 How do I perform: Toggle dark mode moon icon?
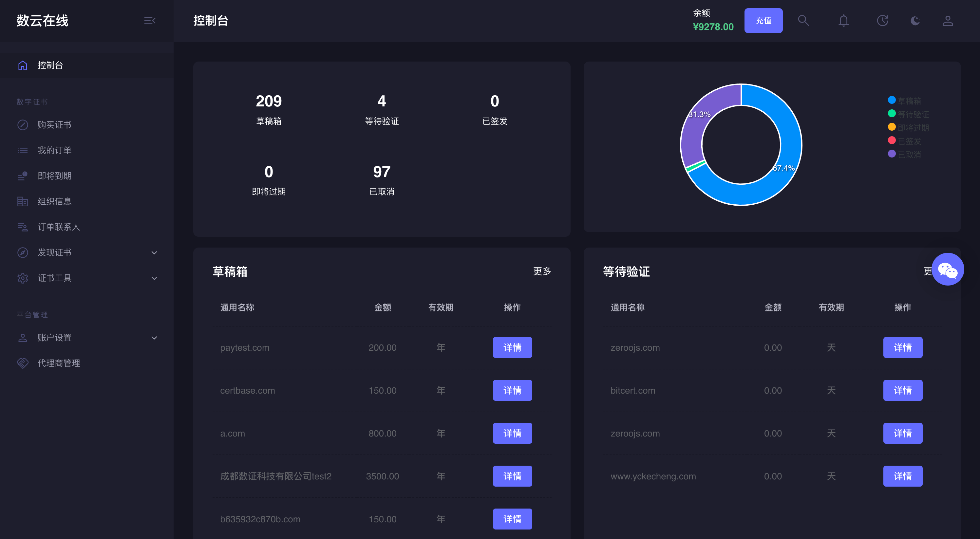click(x=915, y=21)
